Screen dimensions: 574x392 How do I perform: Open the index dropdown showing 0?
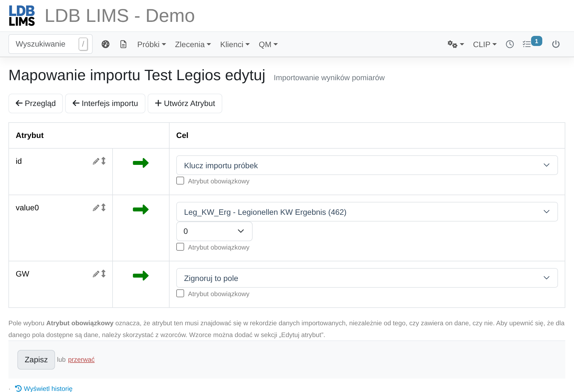[214, 231]
